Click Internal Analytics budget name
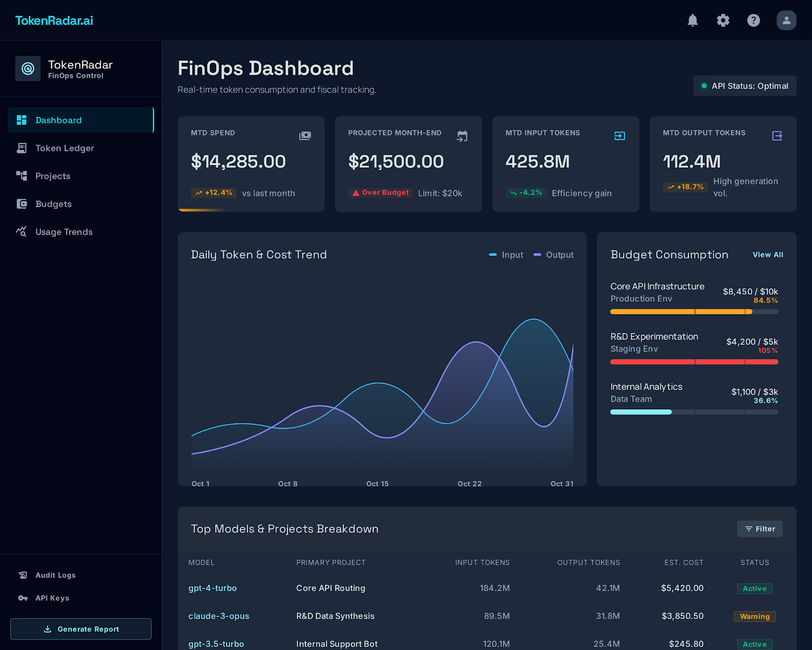The width and height of the screenshot is (812, 650). (646, 387)
